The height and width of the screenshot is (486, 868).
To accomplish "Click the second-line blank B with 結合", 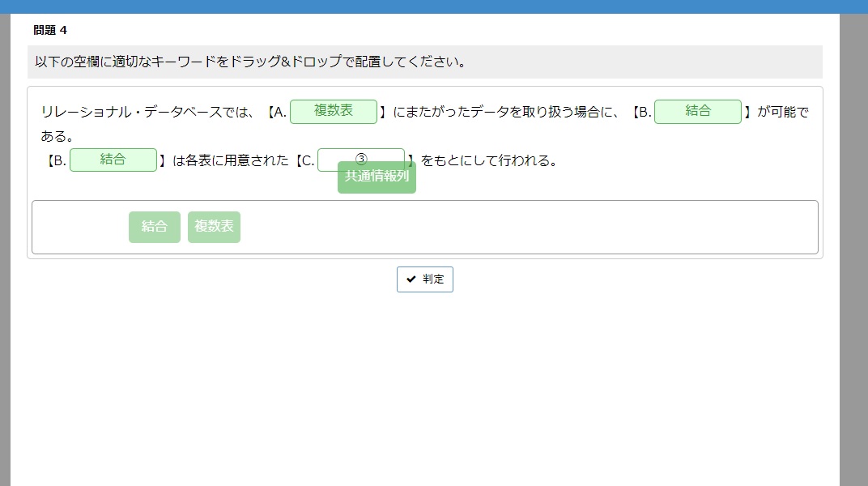I will click(113, 160).
